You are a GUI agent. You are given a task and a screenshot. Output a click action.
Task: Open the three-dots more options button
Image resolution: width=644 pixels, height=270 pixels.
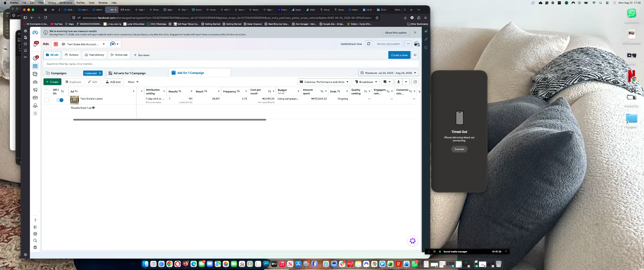(408, 44)
